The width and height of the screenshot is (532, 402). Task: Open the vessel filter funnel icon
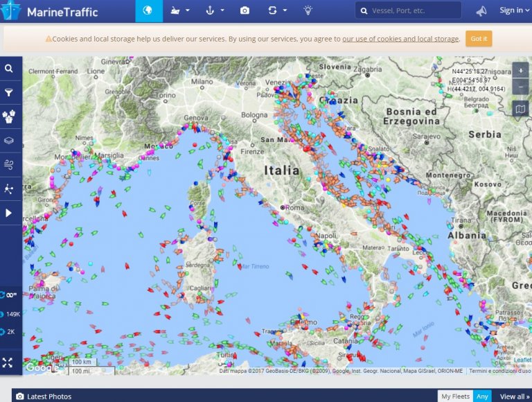pyautogui.click(x=9, y=93)
